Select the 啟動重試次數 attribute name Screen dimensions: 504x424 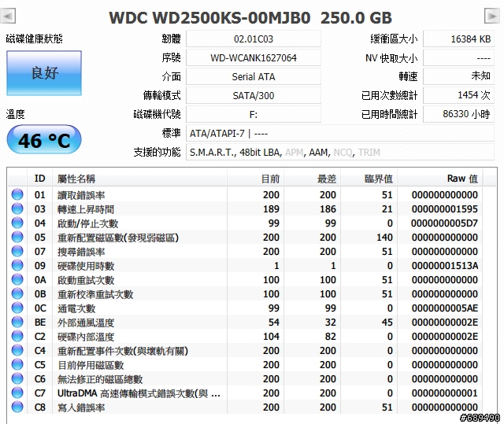(86, 280)
